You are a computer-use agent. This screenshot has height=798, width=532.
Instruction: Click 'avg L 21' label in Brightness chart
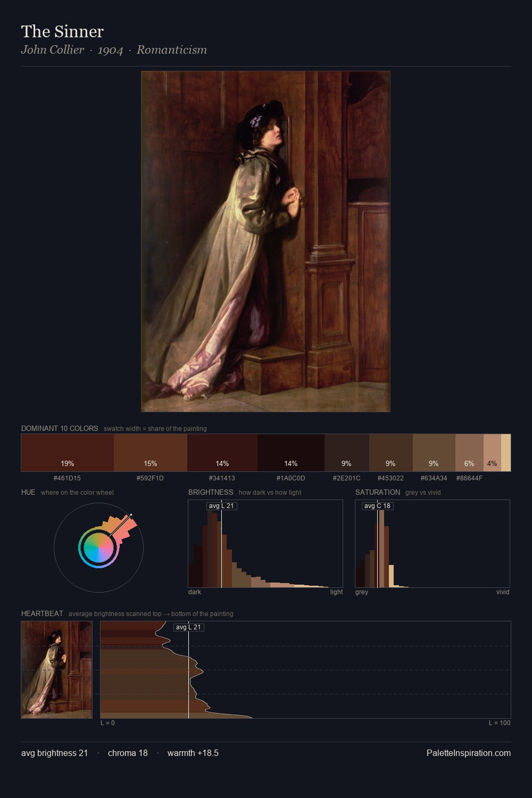pyautogui.click(x=221, y=506)
